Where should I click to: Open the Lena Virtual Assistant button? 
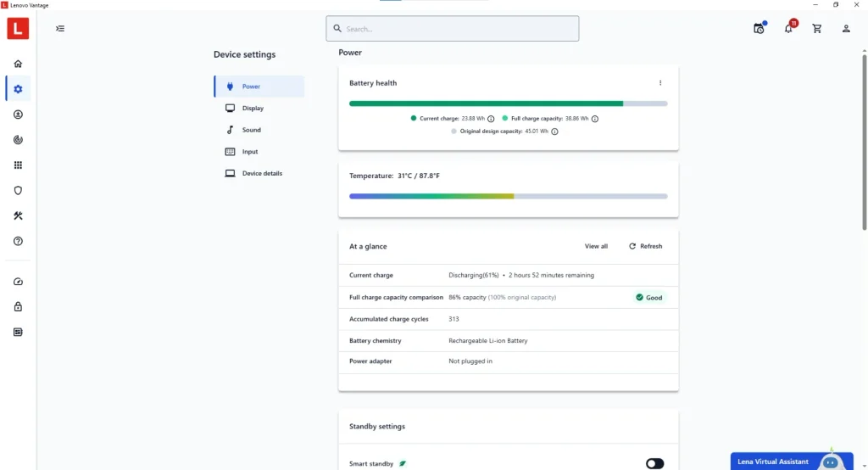click(x=792, y=462)
